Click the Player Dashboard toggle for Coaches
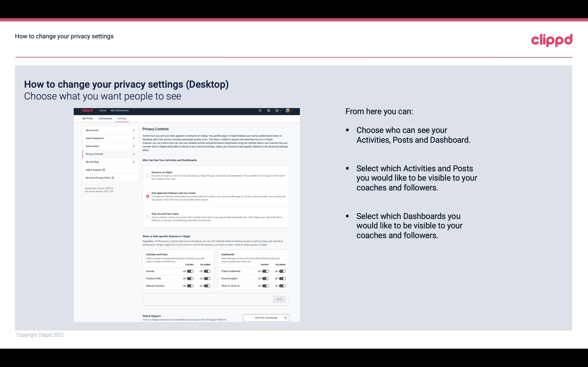588x367 pixels. [265, 271]
